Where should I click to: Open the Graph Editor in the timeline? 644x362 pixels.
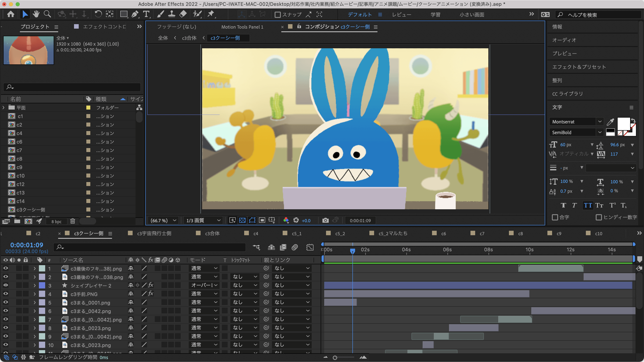[310, 247]
